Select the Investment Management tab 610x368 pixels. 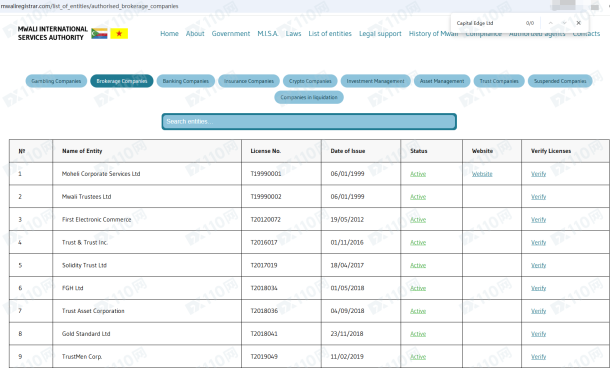(375, 81)
